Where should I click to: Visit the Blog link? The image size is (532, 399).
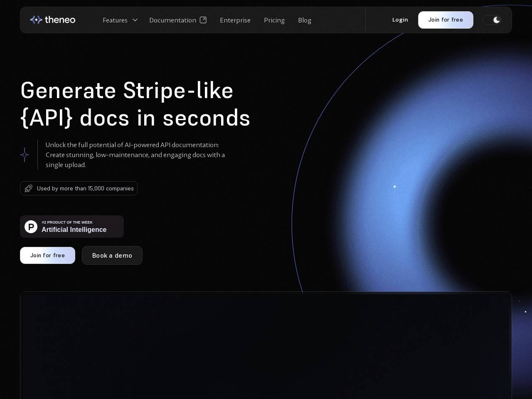pyautogui.click(x=305, y=20)
